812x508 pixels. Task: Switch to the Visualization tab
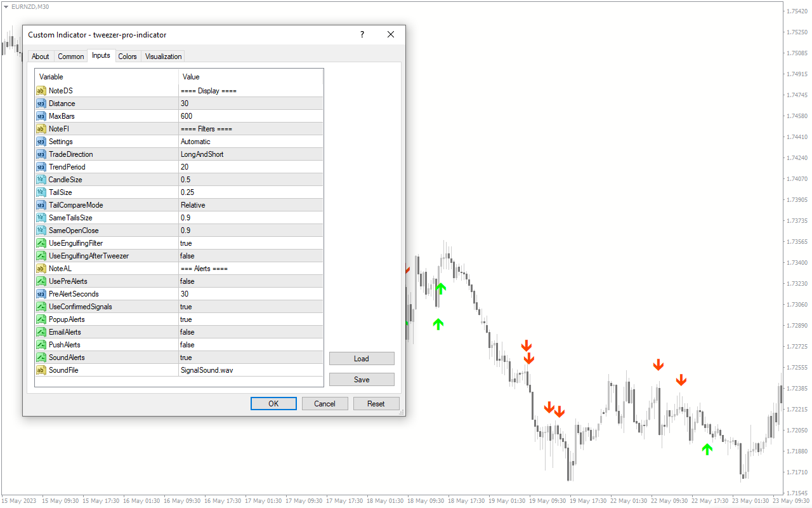click(163, 57)
